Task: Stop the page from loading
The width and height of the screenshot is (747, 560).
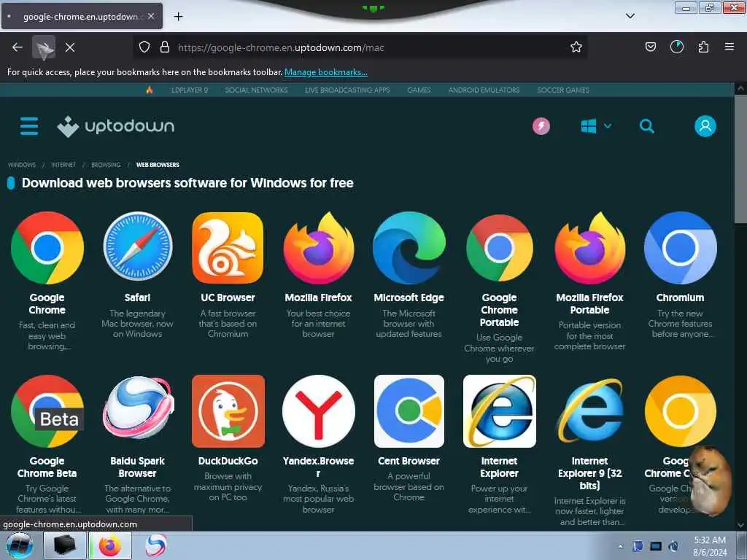Action: (x=69, y=47)
